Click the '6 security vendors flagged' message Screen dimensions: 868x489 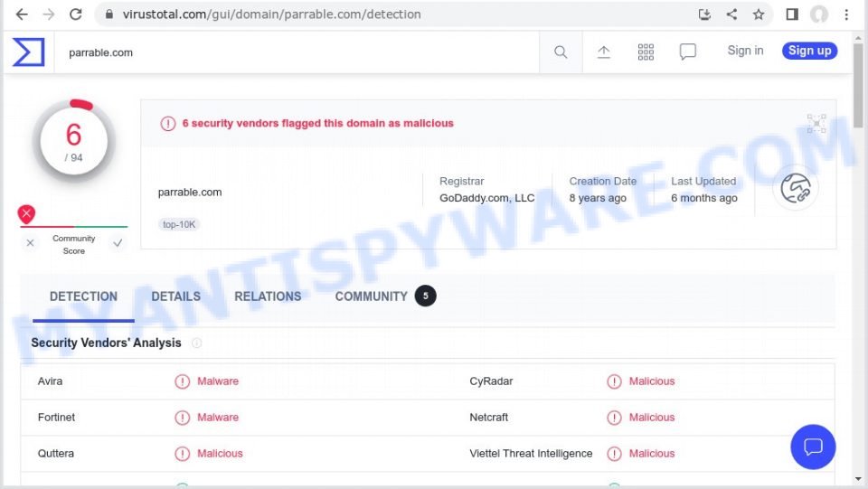pyautogui.click(x=317, y=123)
